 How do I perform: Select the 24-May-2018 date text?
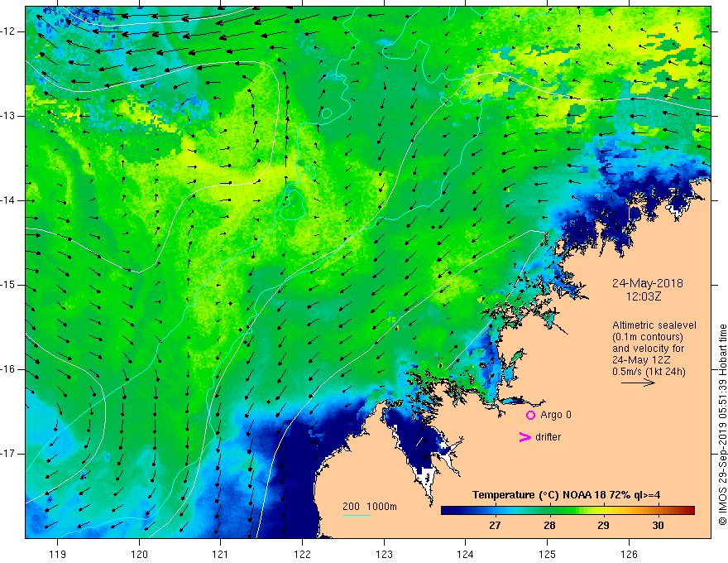tap(647, 283)
